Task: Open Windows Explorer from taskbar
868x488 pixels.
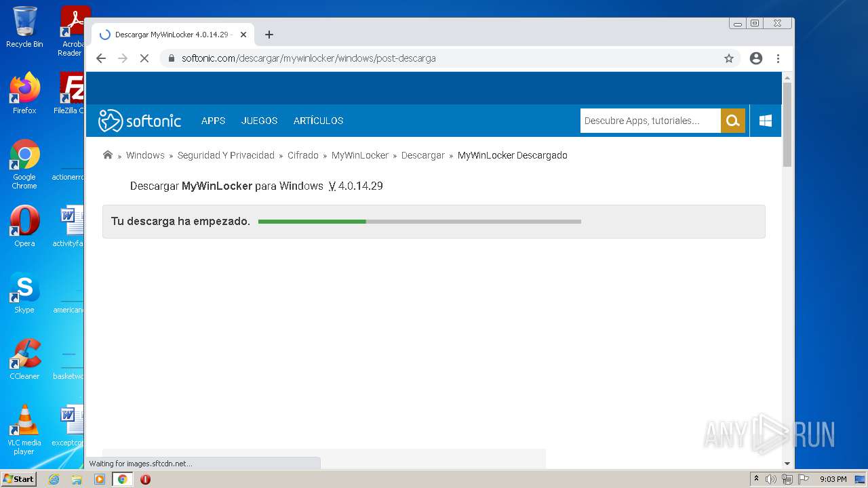Action: 77,479
